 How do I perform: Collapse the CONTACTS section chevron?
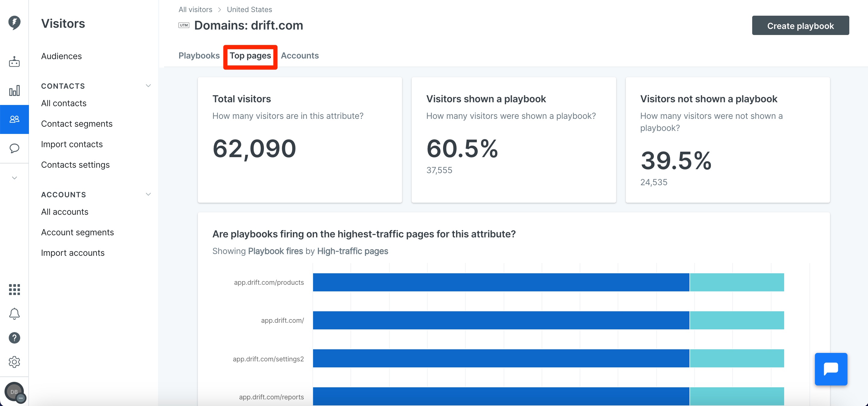[148, 86]
